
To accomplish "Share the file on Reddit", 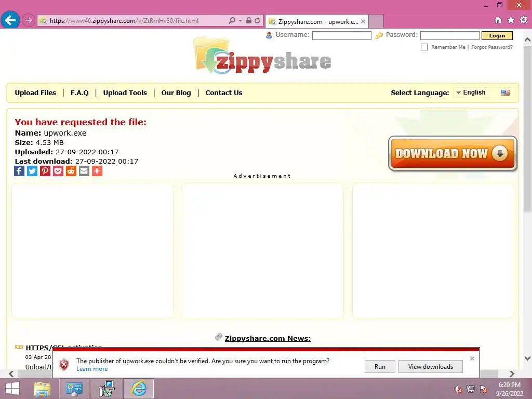I will point(71,171).
